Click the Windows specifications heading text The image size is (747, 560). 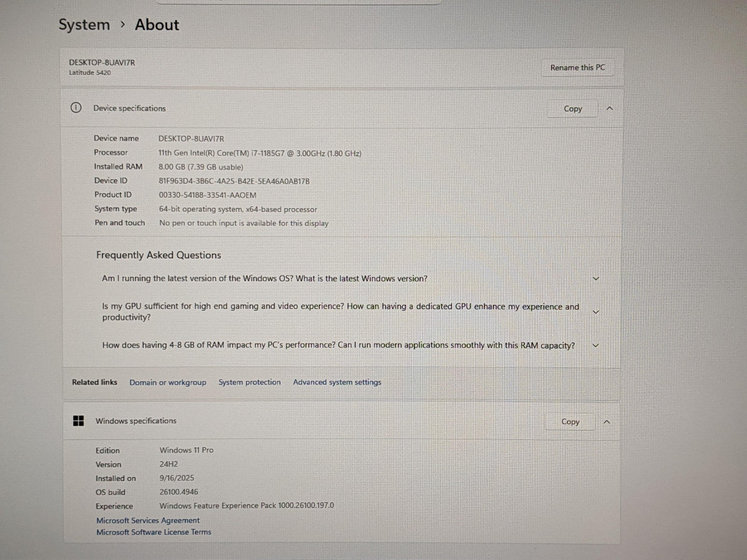(x=136, y=421)
